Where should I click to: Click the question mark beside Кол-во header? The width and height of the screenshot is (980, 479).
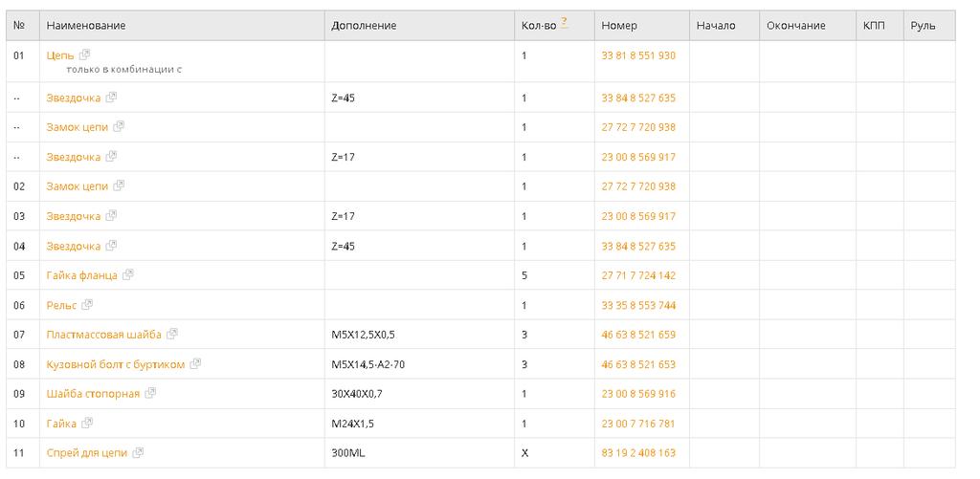pos(565,22)
